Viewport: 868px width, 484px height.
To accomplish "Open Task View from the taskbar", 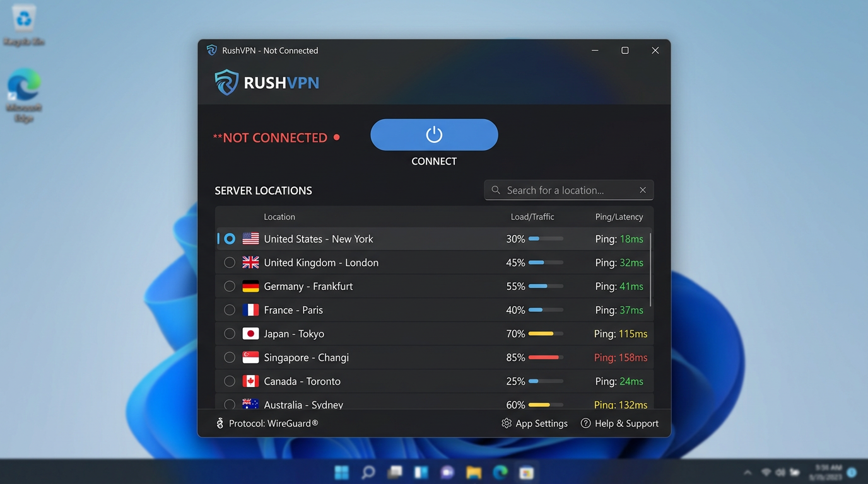I will point(395,472).
